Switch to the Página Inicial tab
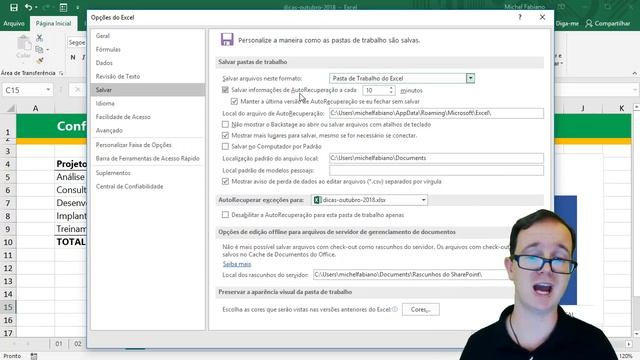This screenshot has height=360, width=640. click(53, 23)
